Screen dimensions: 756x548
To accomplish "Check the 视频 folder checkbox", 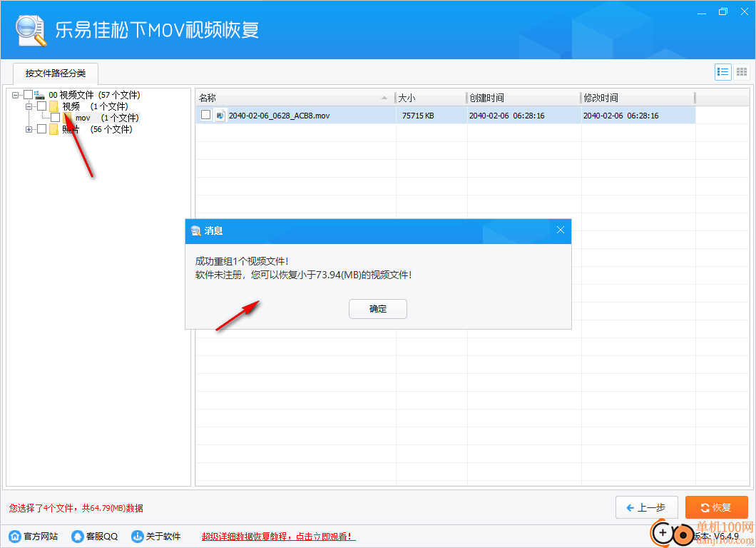I will point(42,106).
